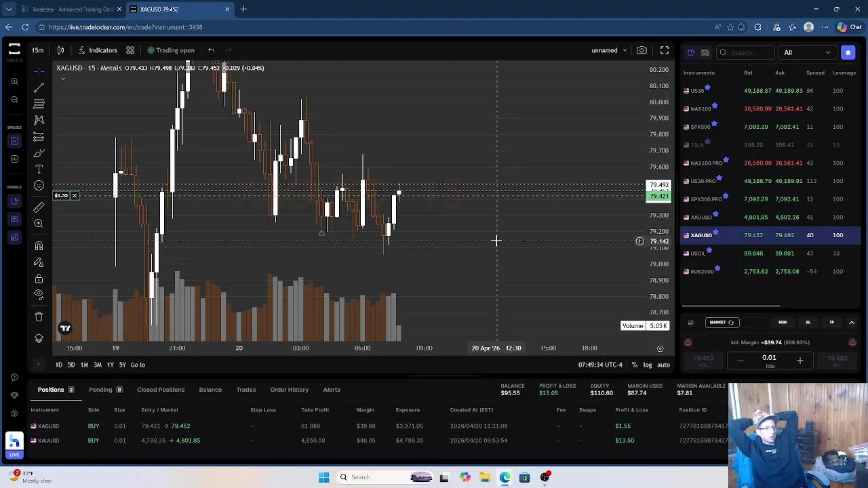The width and height of the screenshot is (868, 488).
Task: Increase lot size with plus button
Action: (x=800, y=361)
